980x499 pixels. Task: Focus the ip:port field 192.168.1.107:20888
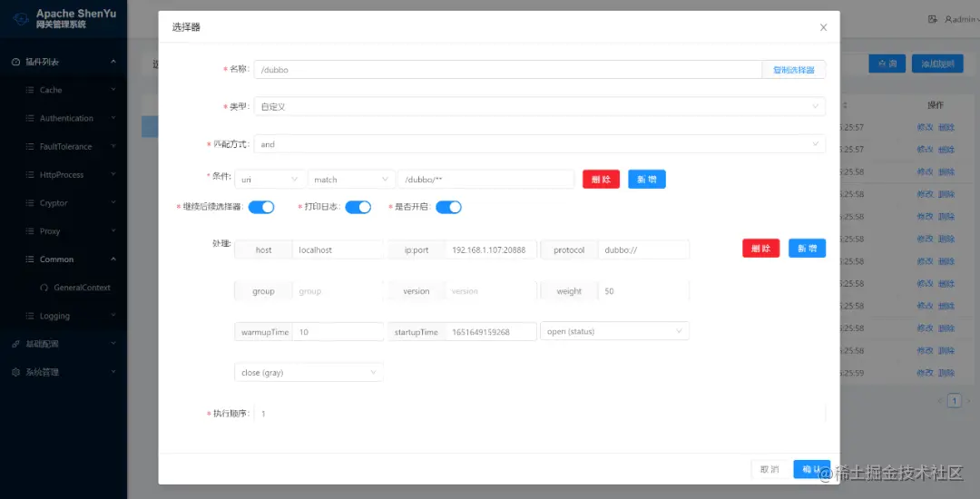tap(491, 249)
